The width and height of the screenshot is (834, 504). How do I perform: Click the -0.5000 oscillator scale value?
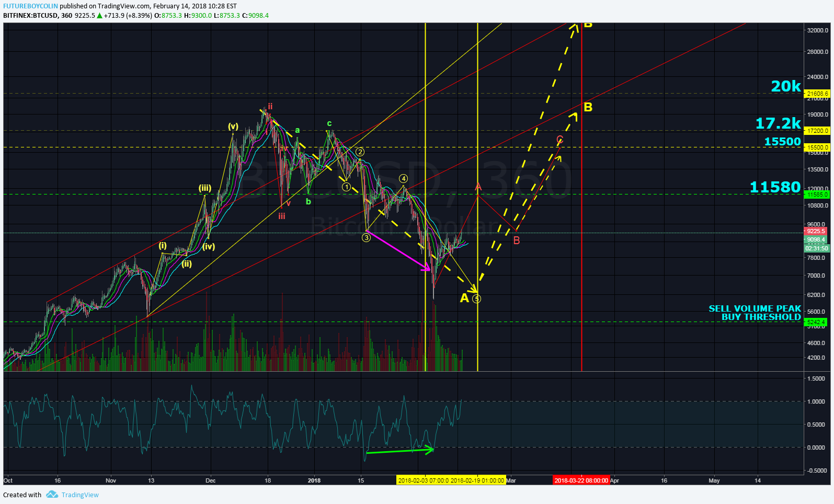click(816, 471)
